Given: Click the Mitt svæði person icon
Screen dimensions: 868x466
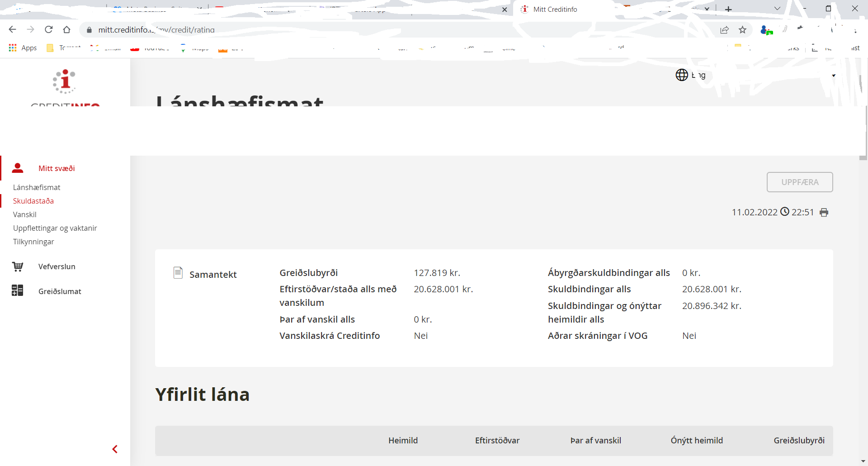Looking at the screenshot, I should pos(18,168).
